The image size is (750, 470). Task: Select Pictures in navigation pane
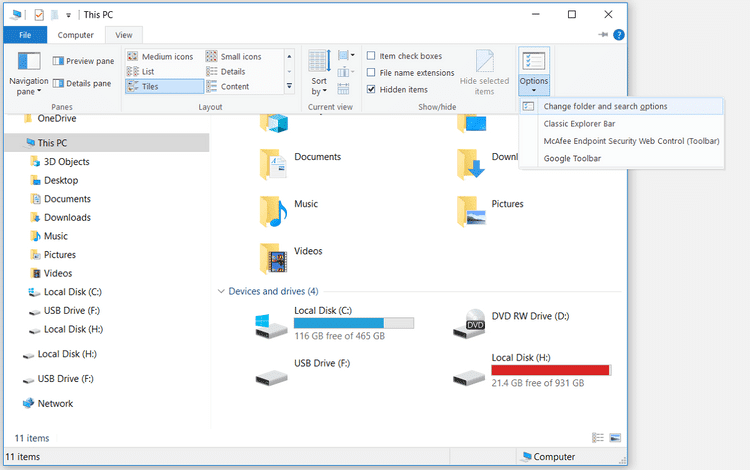(60, 255)
